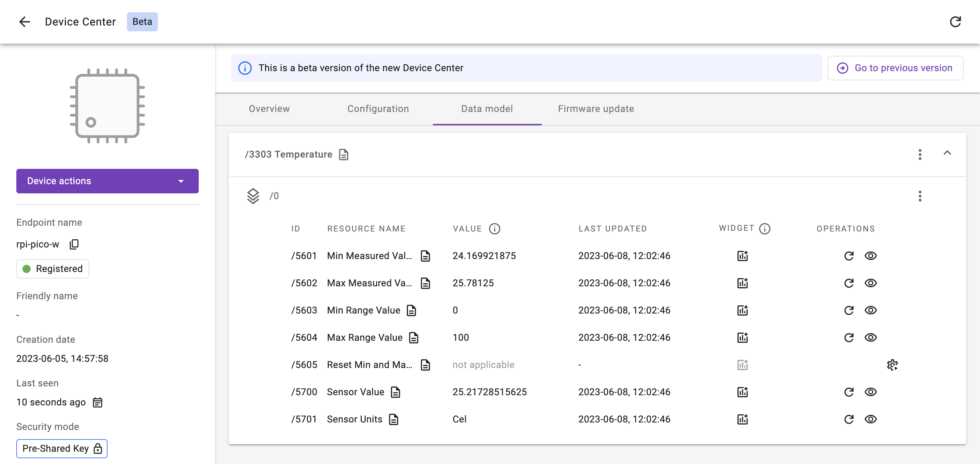The height and width of the screenshot is (464, 980).
Task: Open the kebab menu for instance /0
Action: click(x=920, y=196)
